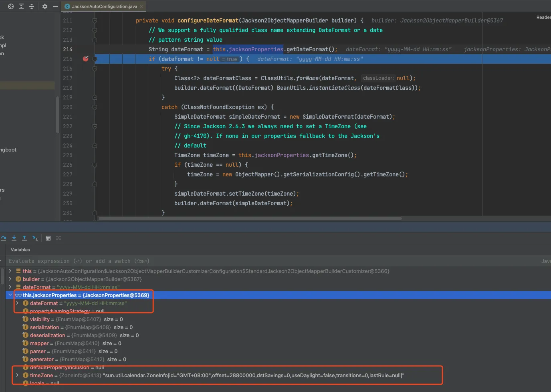Image resolution: width=551 pixels, height=392 pixels.
Task: Close the JacksonAutoConfiguration.java editor tab
Action: tap(141, 6)
